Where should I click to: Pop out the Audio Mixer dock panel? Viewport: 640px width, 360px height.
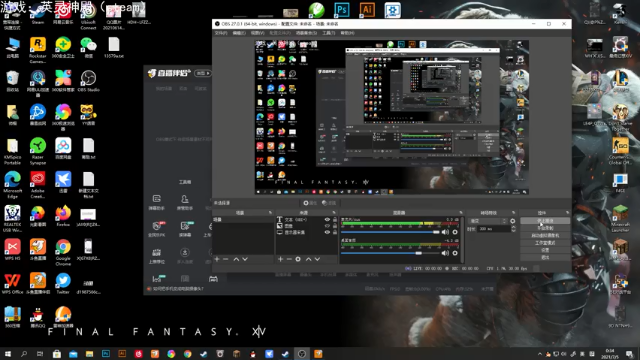(461, 213)
